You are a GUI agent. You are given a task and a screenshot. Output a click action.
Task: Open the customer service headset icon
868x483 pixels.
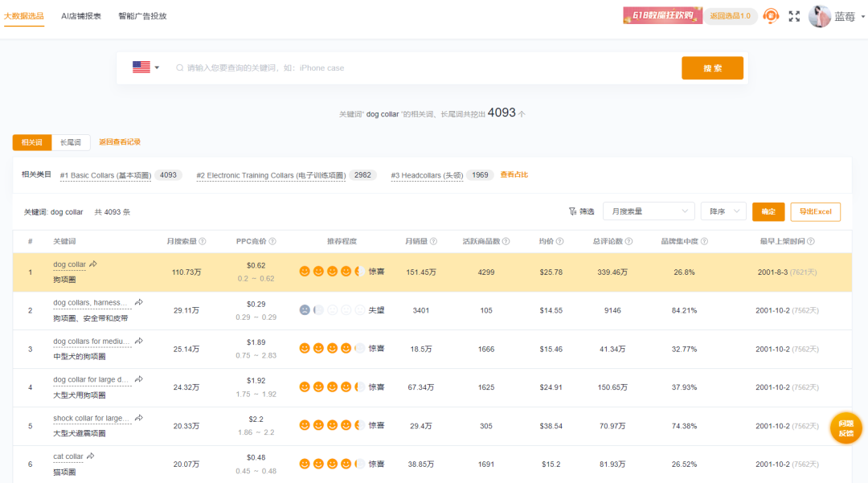(x=771, y=16)
